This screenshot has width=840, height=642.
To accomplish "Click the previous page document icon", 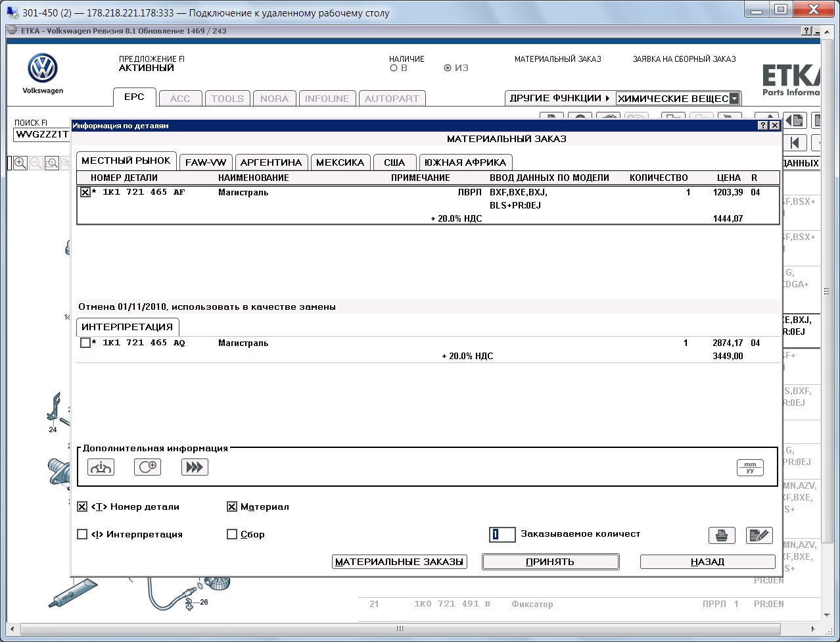I will point(795,120).
